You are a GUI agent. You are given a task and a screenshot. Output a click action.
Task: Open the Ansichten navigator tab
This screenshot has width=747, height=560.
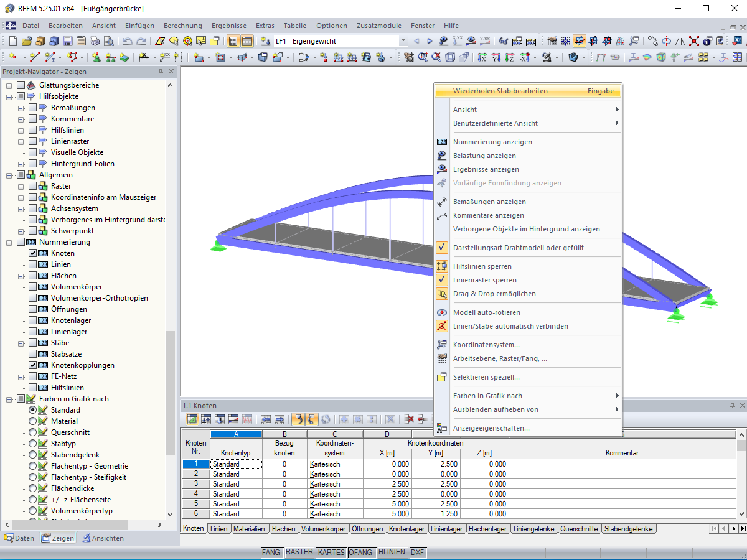(103, 538)
